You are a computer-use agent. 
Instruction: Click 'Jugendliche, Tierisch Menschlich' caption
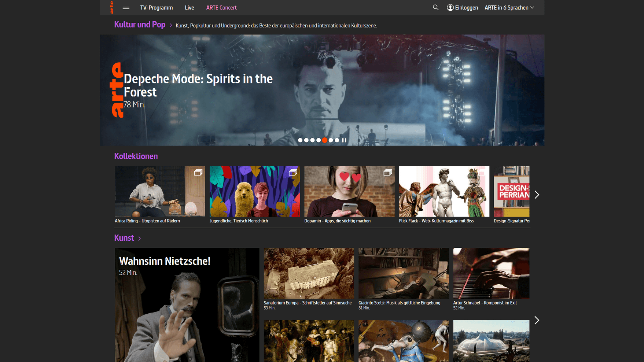[x=239, y=221]
